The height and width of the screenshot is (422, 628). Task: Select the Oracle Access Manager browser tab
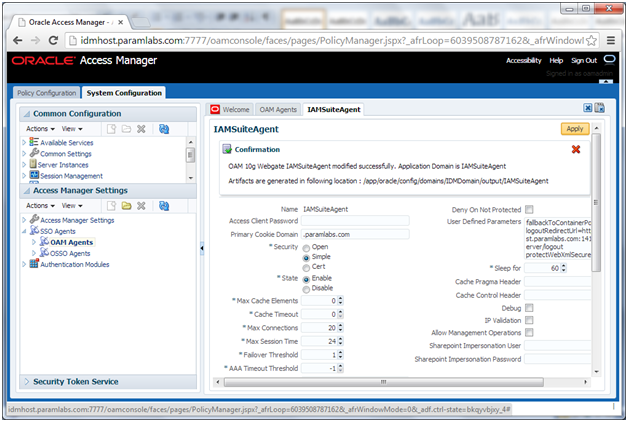(x=68, y=22)
